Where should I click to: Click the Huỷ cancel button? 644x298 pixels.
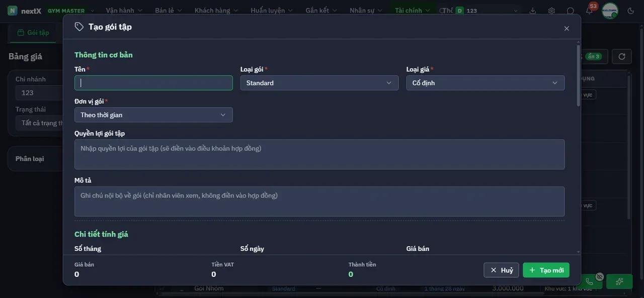pos(501,270)
